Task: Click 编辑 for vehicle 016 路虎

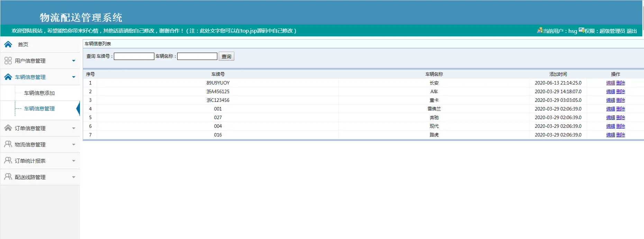Action: coord(611,135)
